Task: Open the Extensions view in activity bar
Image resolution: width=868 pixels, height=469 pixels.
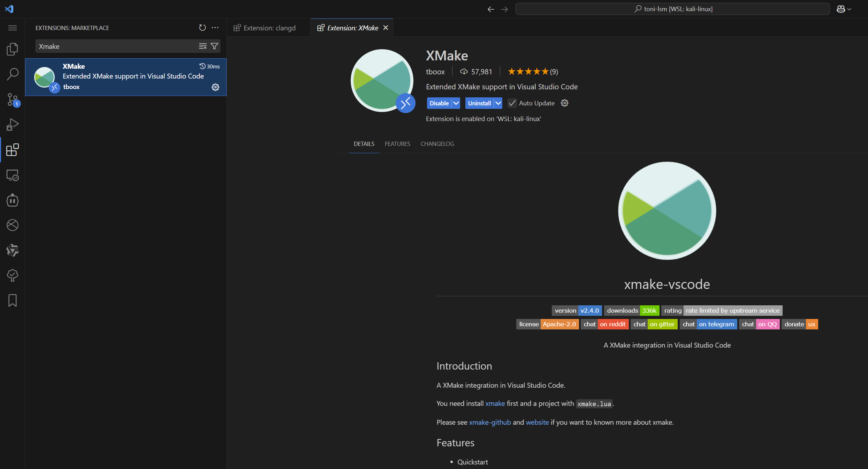Action: [13, 150]
